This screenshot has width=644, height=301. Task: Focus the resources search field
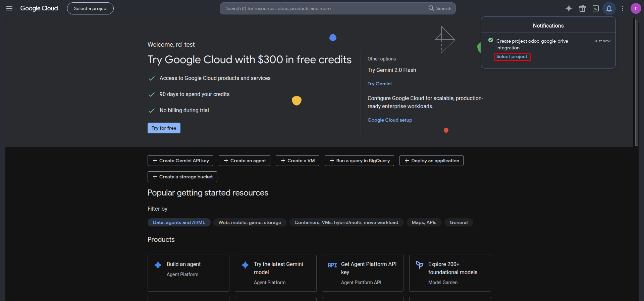coord(324,8)
